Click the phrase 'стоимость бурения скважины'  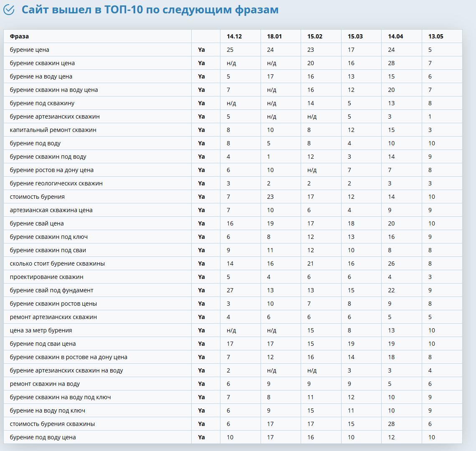point(52,424)
